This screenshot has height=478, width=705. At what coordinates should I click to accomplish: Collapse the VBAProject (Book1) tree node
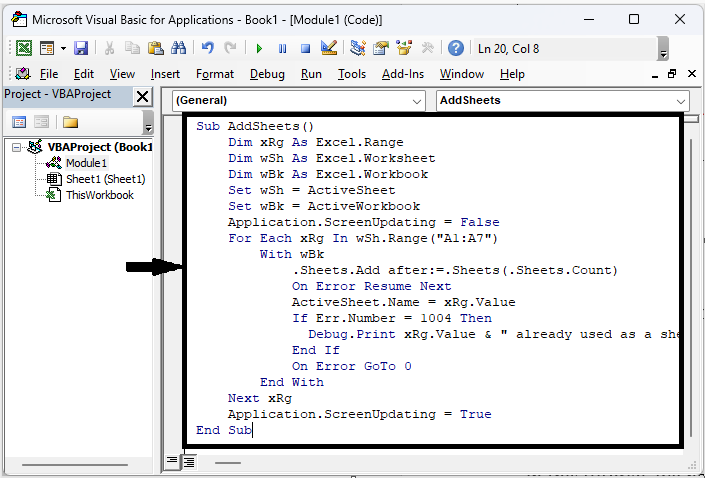click(x=17, y=147)
